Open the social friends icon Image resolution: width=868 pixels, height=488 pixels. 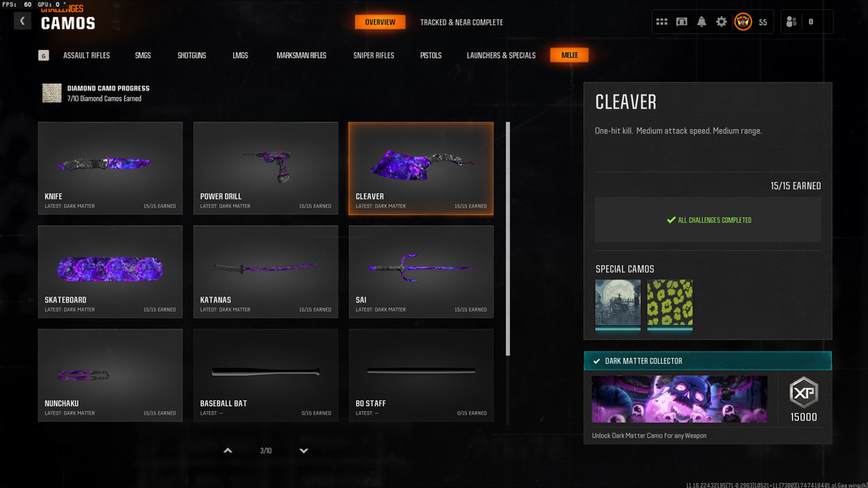[791, 22]
